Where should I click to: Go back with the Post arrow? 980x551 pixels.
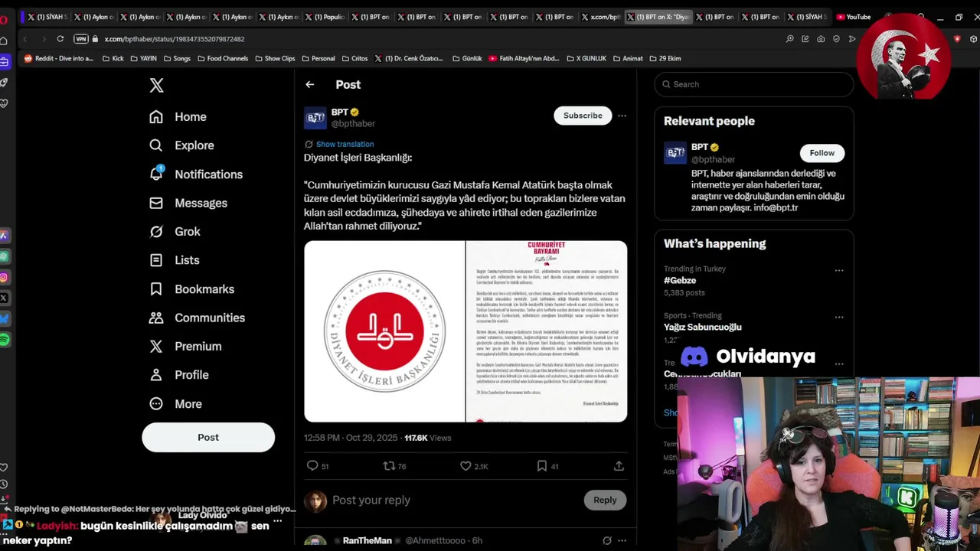click(x=310, y=85)
